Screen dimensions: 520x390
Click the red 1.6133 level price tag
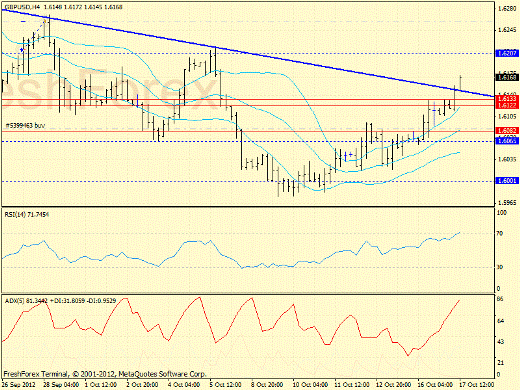(x=507, y=99)
